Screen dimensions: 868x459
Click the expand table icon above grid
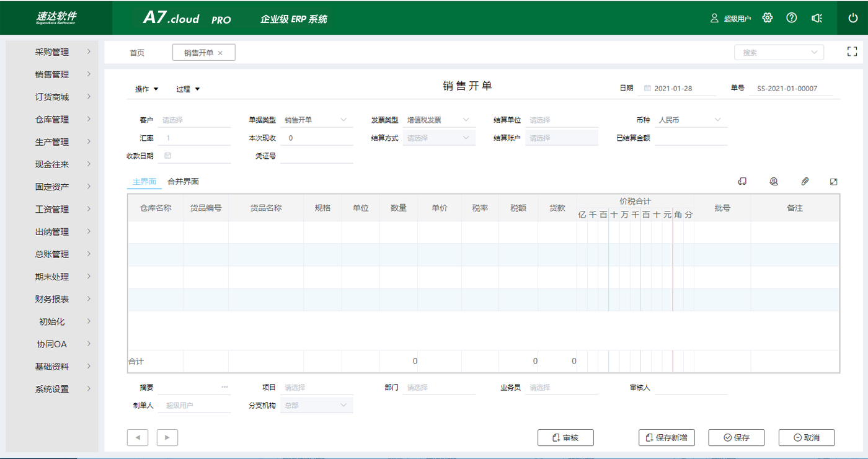[834, 182]
